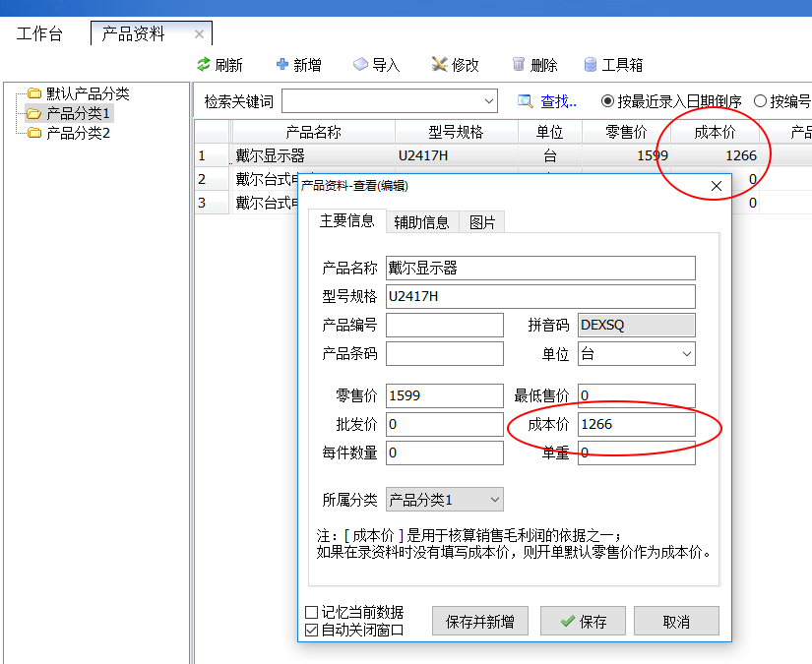Click the 产品条码 input field

click(x=445, y=354)
